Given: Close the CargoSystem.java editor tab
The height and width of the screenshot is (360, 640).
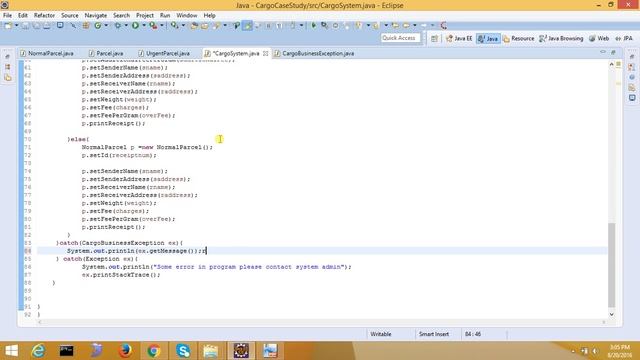Looking at the screenshot, I should coord(265,53).
